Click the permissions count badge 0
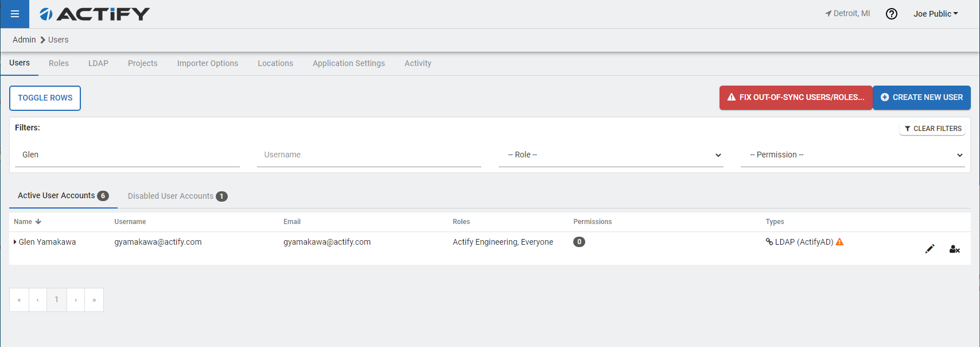Viewport: 980px width, 347px height. [580, 242]
